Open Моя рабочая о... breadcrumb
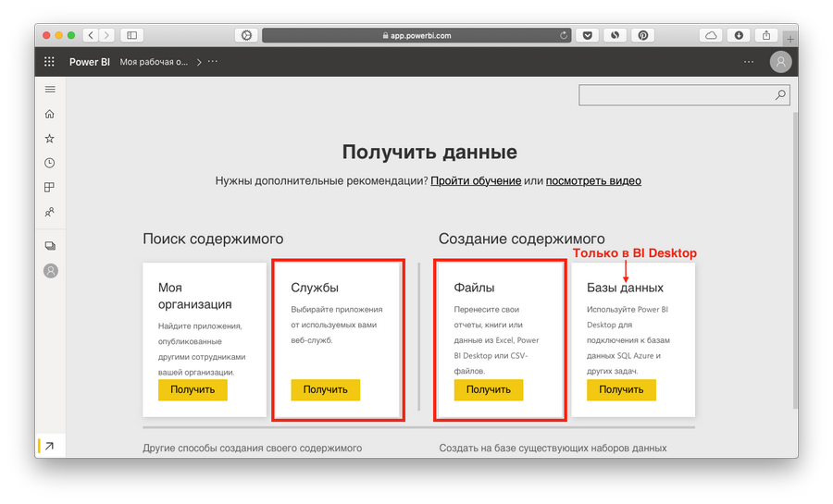Screen dimensions: 833x504 (x=154, y=62)
